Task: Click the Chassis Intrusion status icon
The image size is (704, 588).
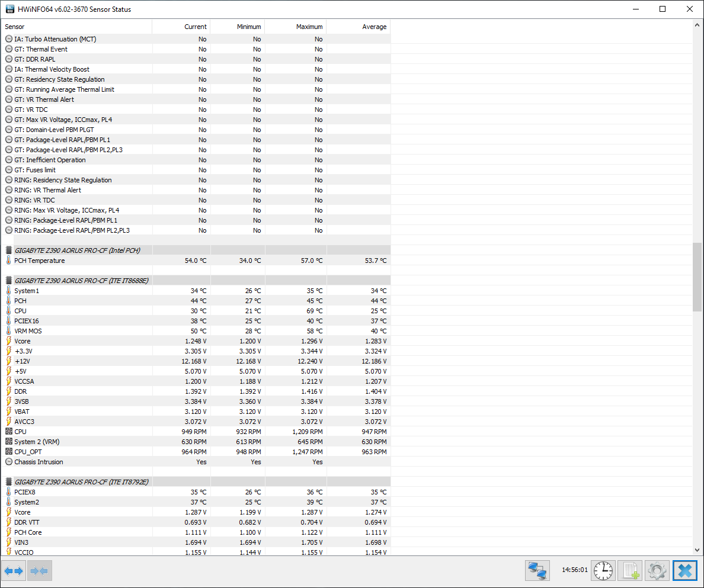Action: coord(8,462)
